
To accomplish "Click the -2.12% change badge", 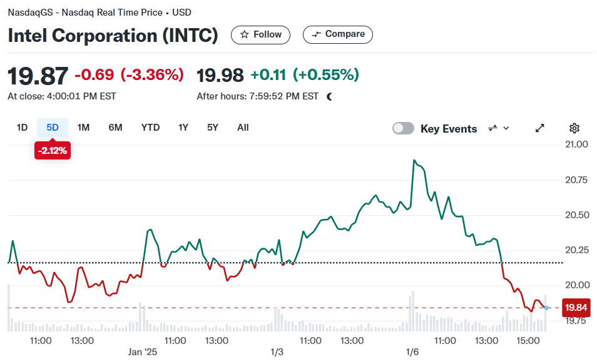I will (53, 151).
